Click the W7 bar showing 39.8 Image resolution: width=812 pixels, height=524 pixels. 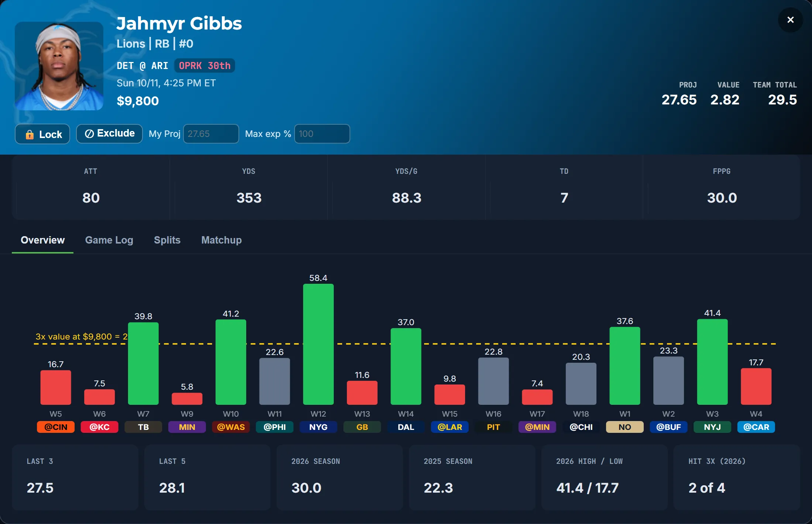point(144,363)
